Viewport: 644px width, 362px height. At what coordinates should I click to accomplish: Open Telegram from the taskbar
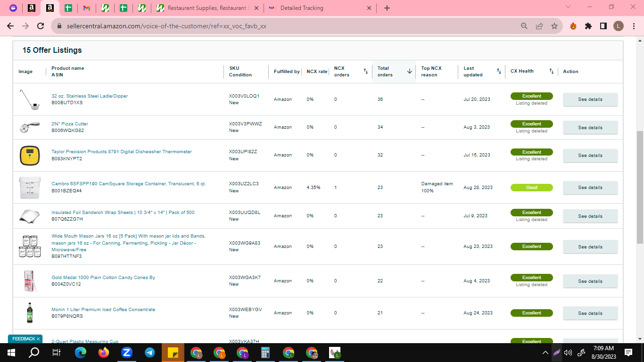150,352
